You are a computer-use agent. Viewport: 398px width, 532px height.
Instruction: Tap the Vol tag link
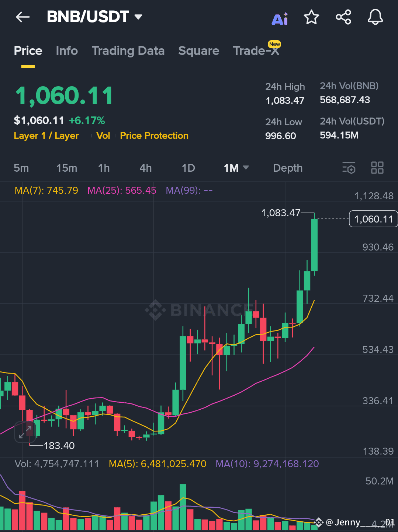tap(103, 136)
